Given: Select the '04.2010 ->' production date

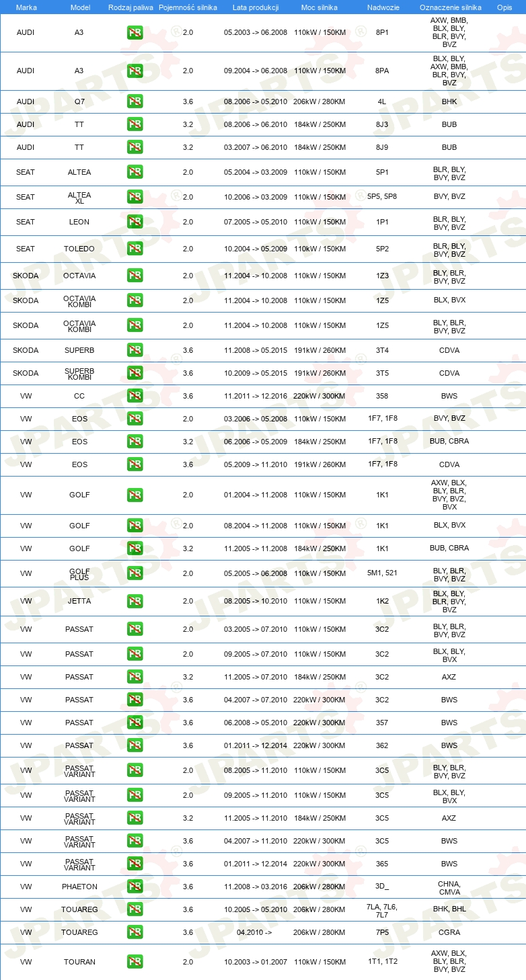Looking at the screenshot, I should [254, 932].
